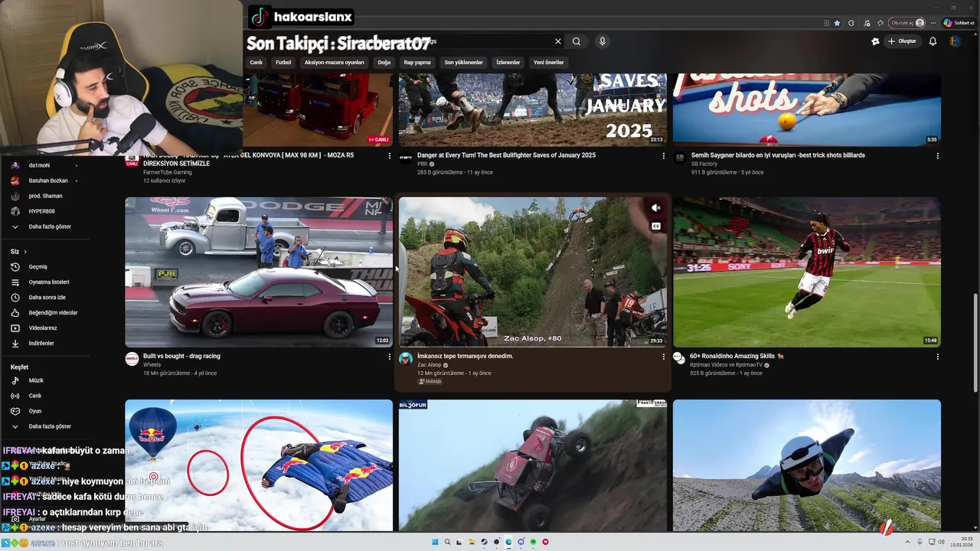Toggle subtitles CC on the Zac Alsop preview

656,226
